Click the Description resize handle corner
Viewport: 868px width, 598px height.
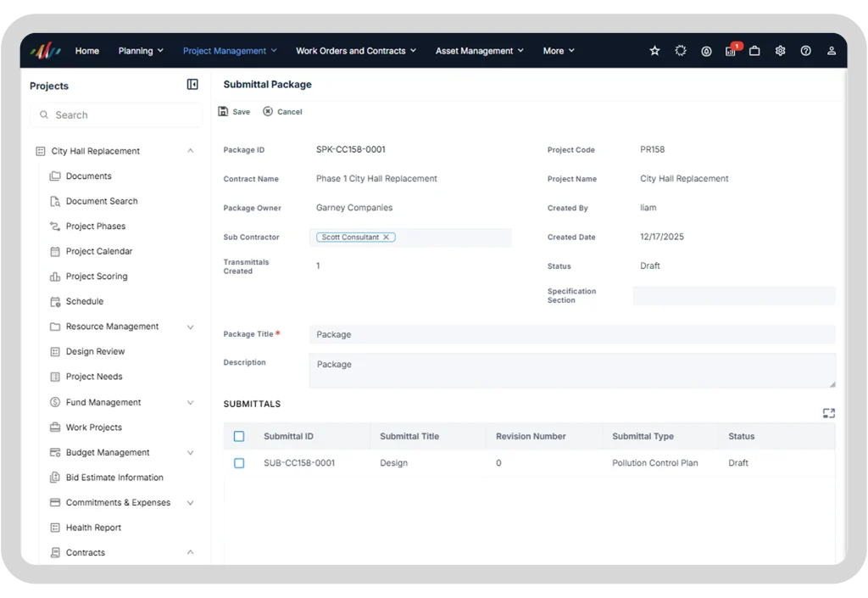tap(832, 384)
